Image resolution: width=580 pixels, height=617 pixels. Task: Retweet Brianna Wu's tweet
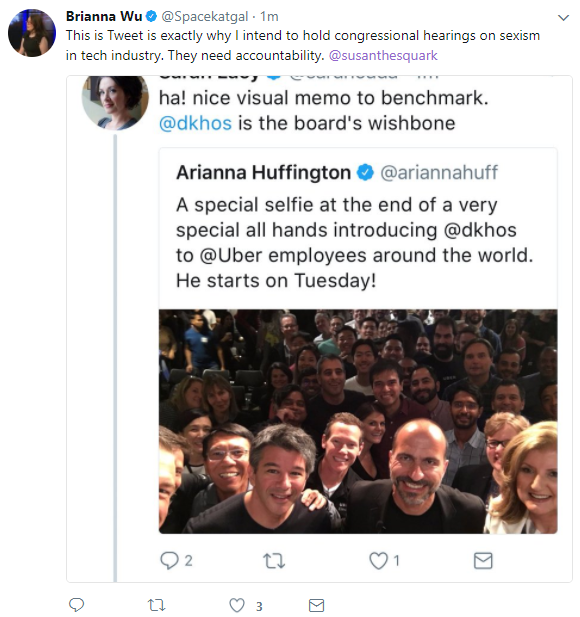point(156,605)
